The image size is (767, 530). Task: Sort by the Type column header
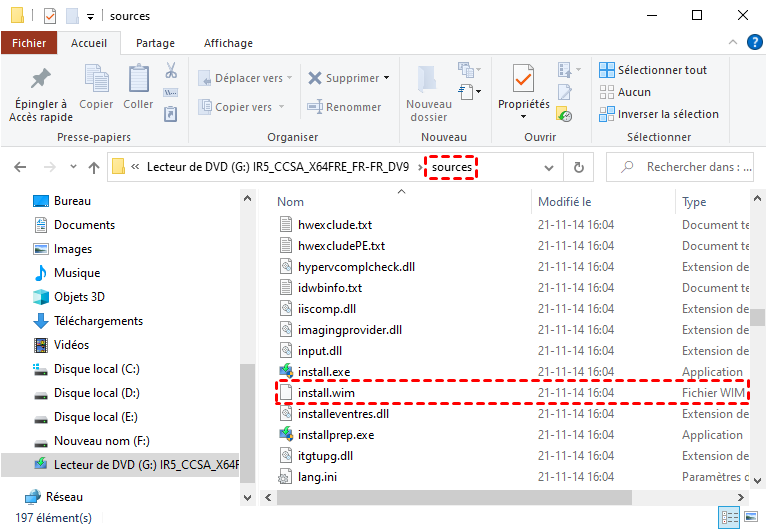tap(694, 202)
